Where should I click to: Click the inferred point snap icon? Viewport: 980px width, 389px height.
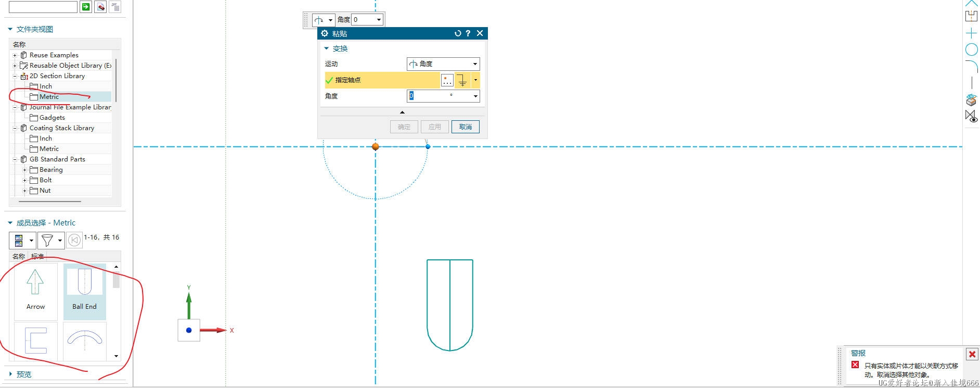click(462, 80)
